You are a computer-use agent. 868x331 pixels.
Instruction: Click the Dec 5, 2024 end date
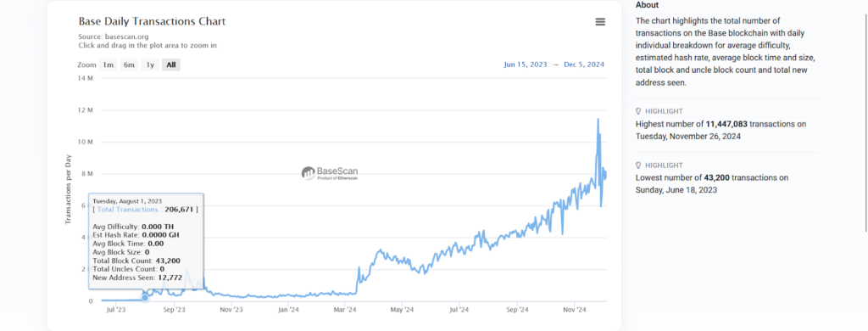pos(584,65)
